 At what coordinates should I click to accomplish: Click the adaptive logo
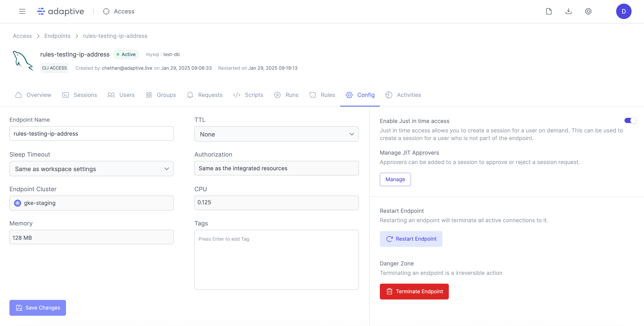point(60,11)
